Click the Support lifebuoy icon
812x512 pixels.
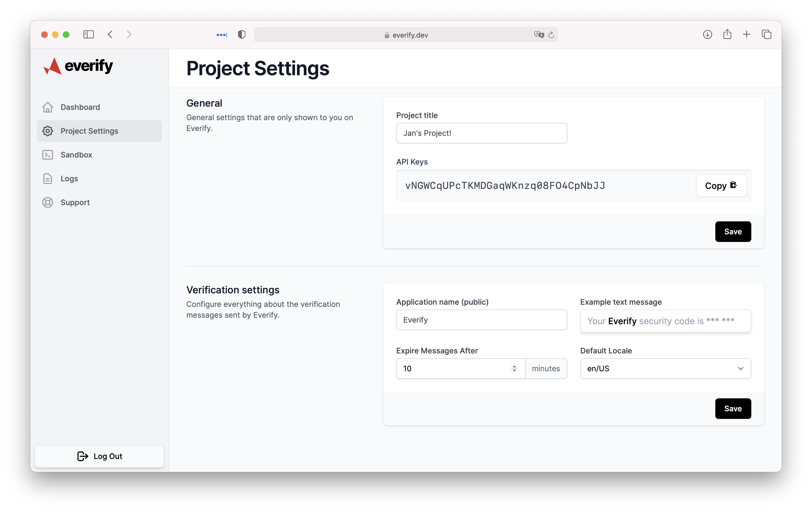[48, 202]
